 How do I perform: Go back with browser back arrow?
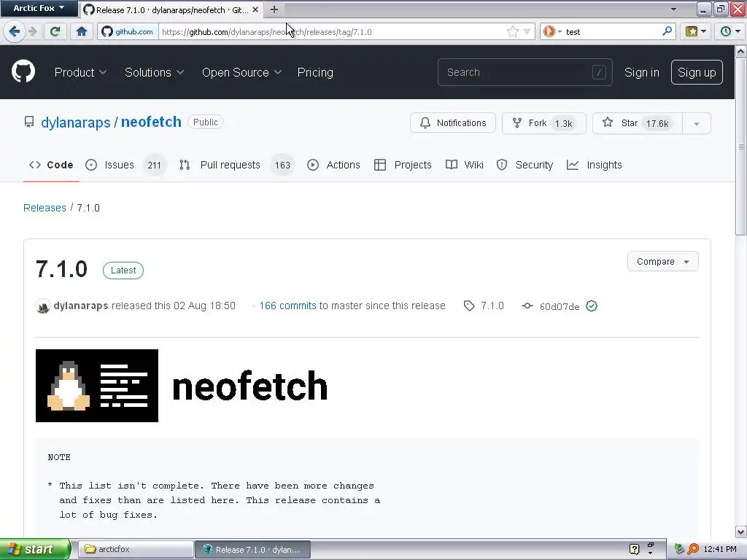15,32
